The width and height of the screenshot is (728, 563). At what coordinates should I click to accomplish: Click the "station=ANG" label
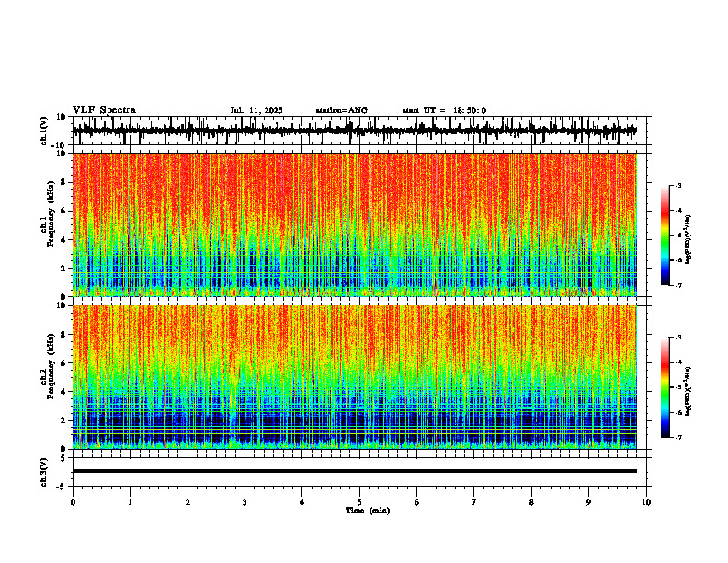341,110
